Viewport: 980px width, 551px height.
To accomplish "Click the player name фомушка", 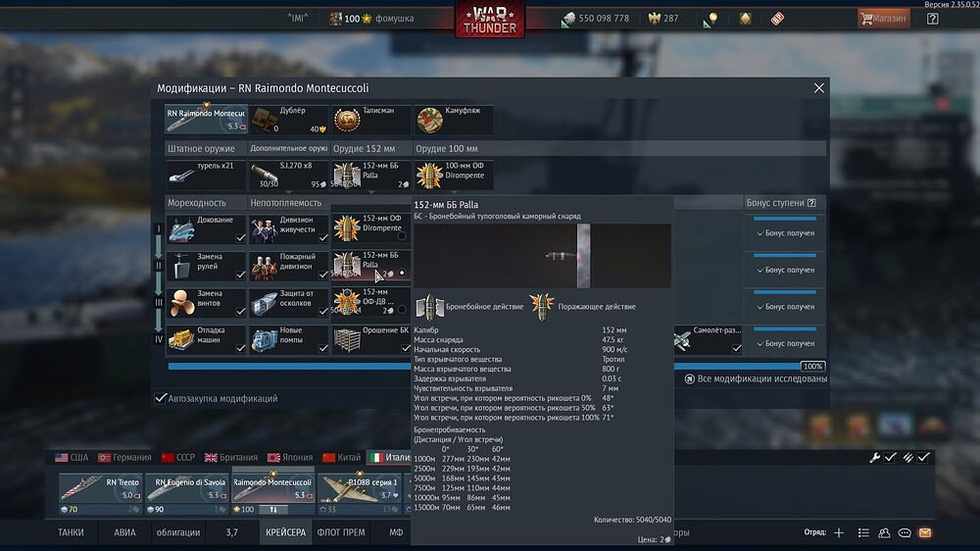I will pos(394,19).
